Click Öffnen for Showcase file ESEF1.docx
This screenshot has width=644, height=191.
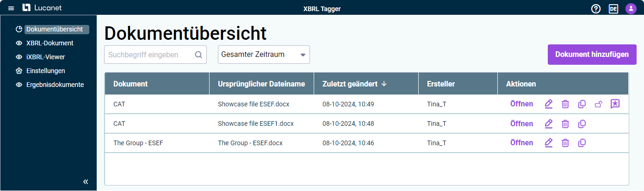[521, 123]
